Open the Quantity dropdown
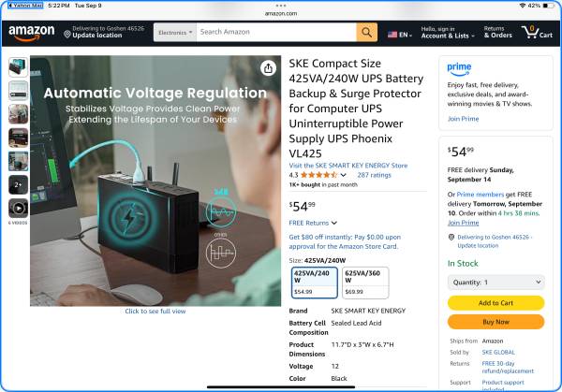Image resolution: width=562 pixels, height=392 pixels. [x=495, y=283]
